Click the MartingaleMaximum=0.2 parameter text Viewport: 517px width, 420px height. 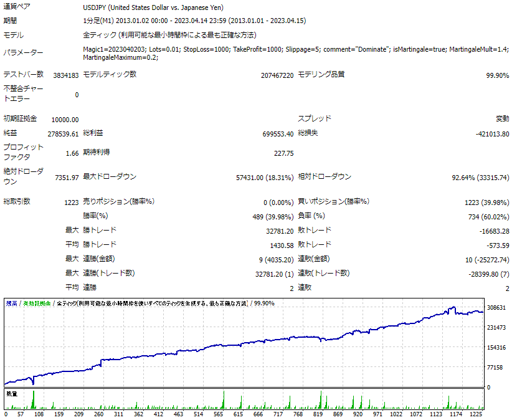121,58
